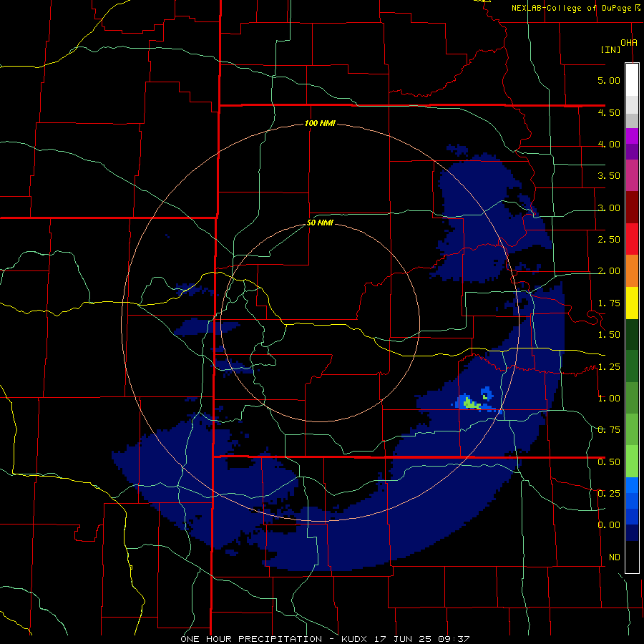Click the 4.00 legend value
The width and height of the screenshot is (644, 644).
(609, 144)
